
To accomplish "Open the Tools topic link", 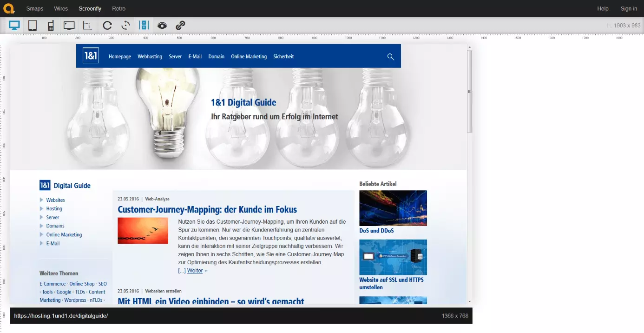I will pyautogui.click(x=47, y=292).
